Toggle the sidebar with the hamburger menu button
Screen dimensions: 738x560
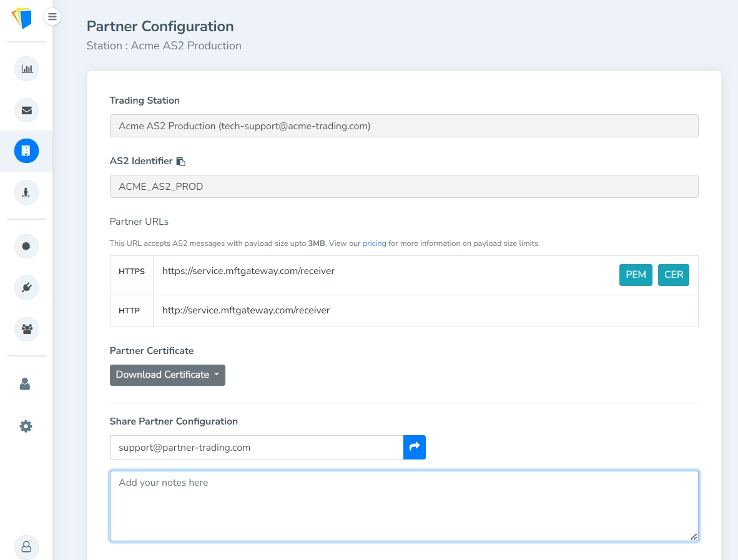52,16
